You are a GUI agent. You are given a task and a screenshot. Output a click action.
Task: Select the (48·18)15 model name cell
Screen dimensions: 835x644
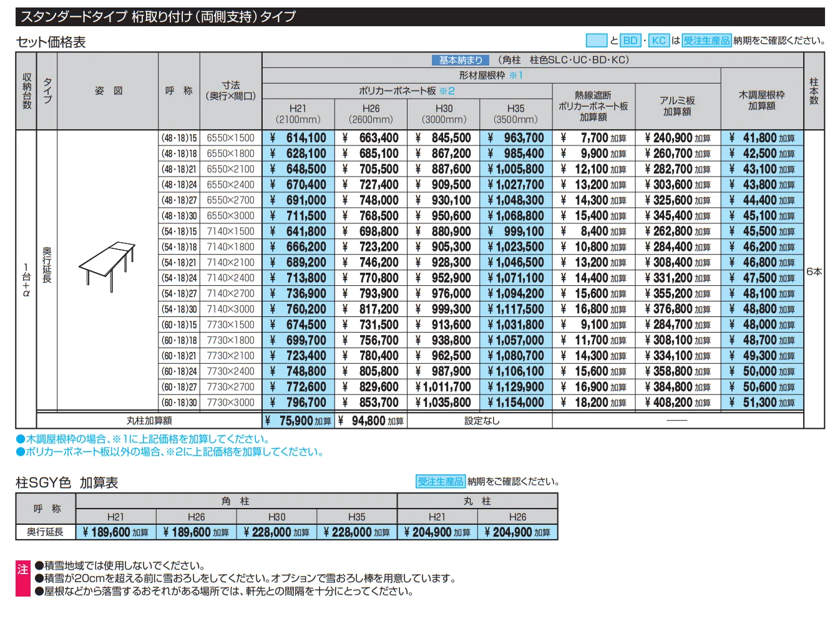pyautogui.click(x=179, y=138)
